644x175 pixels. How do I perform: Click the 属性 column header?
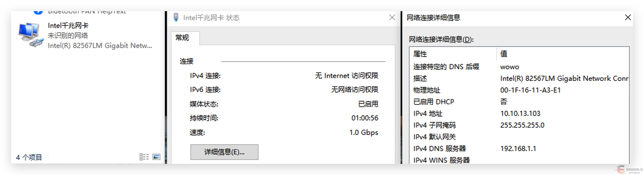tap(420, 54)
